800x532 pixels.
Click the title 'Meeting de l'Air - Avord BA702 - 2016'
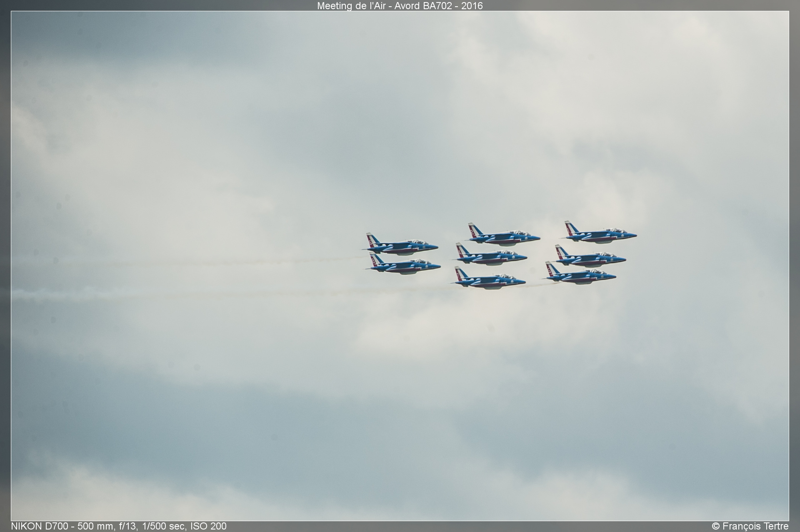(400, 5)
